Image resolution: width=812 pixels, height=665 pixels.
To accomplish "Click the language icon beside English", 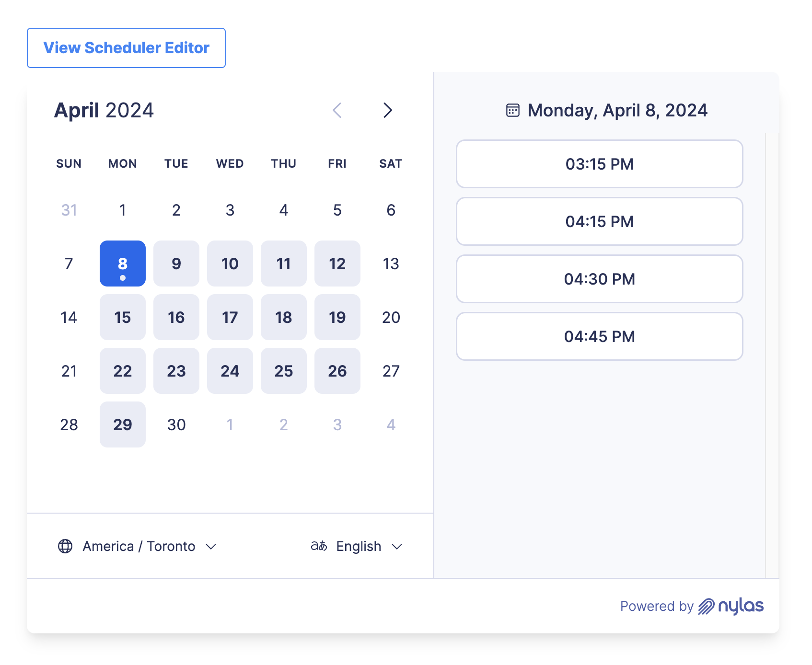I will [x=318, y=546].
